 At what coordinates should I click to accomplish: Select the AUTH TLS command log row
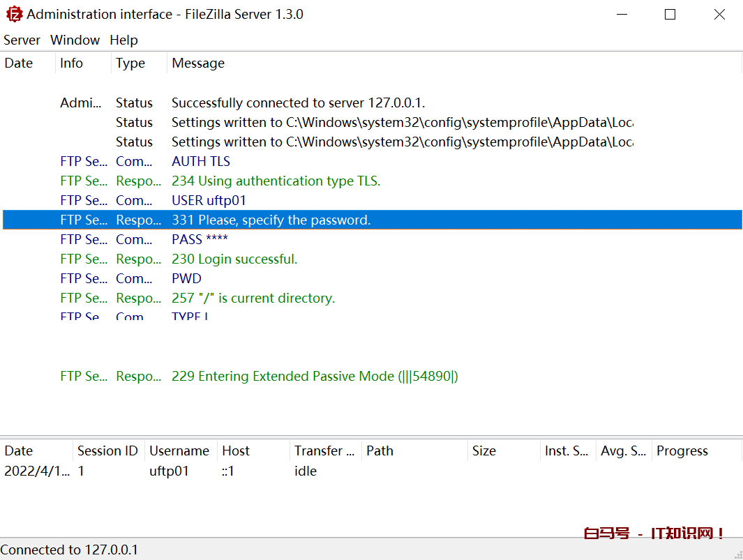201,162
